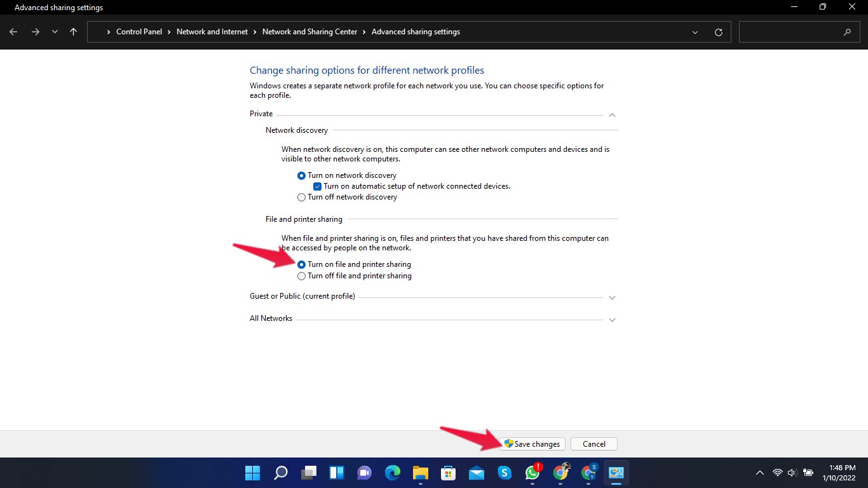
Task: Uncheck automatic setup of network connected devices
Action: coord(317,186)
